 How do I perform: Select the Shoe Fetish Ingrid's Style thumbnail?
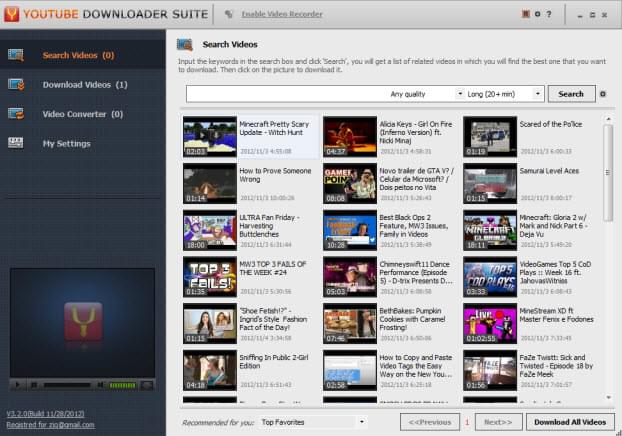[210, 323]
